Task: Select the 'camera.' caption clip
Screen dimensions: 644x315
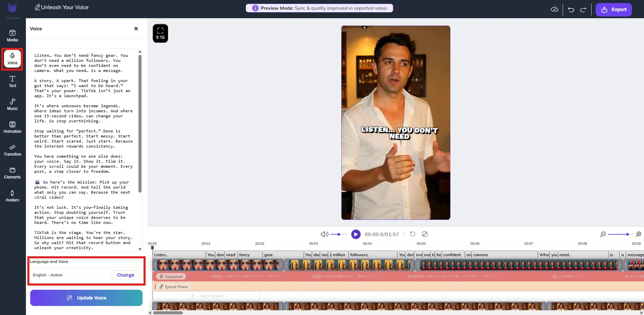Action: click(504, 255)
